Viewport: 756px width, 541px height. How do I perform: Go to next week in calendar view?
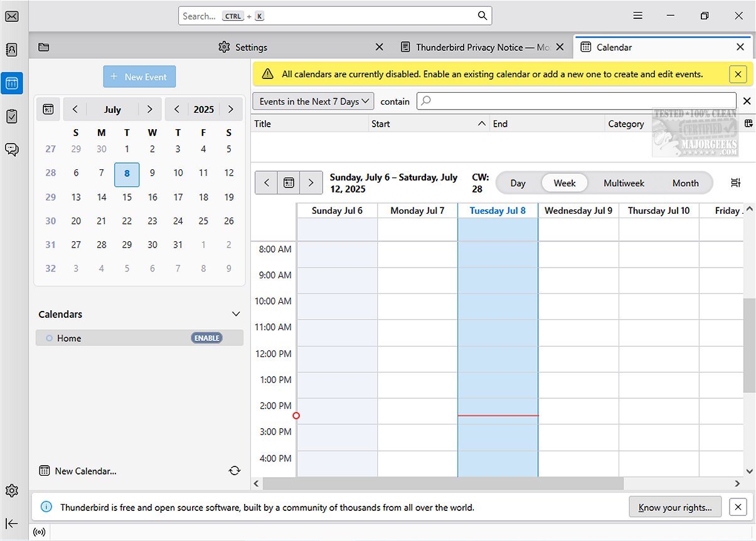tap(311, 183)
